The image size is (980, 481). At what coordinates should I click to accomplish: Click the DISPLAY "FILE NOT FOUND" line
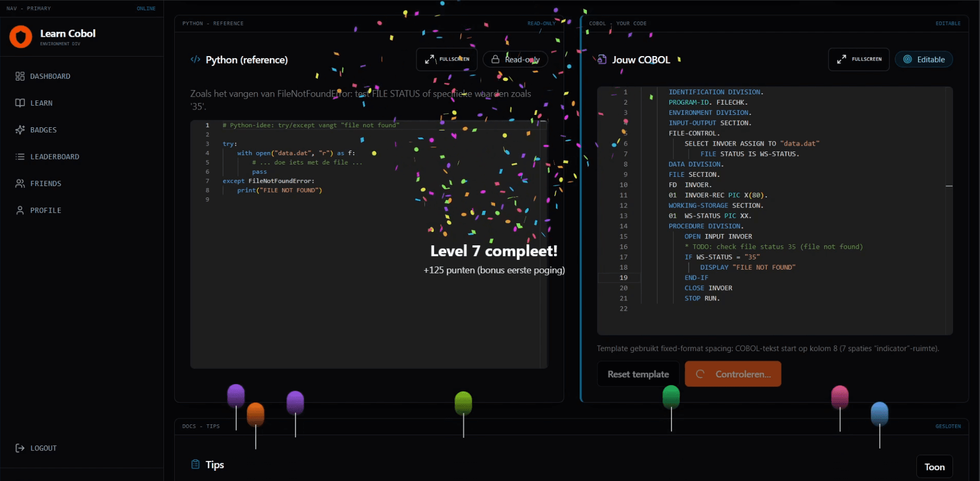click(748, 267)
